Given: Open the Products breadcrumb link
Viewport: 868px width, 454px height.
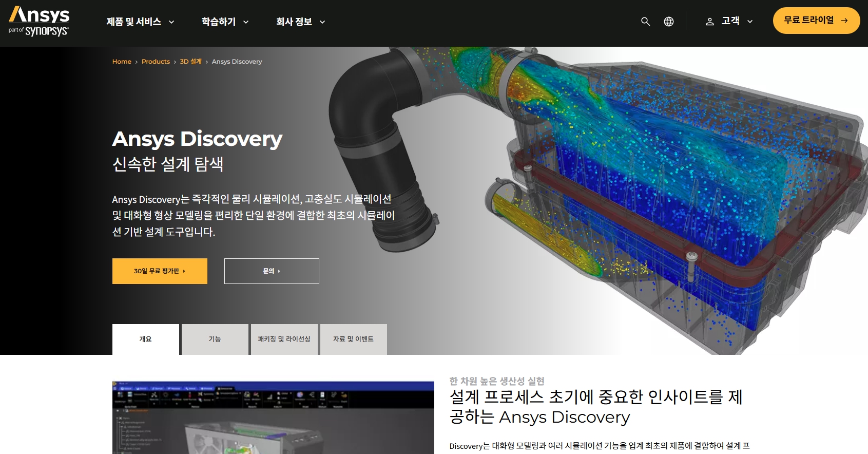Looking at the screenshot, I should coord(156,62).
